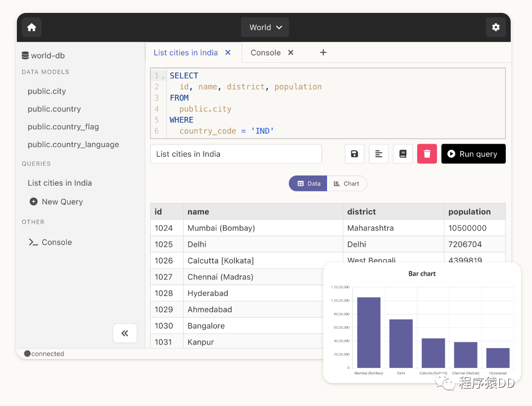Save the query with the floppy icon

(354, 154)
